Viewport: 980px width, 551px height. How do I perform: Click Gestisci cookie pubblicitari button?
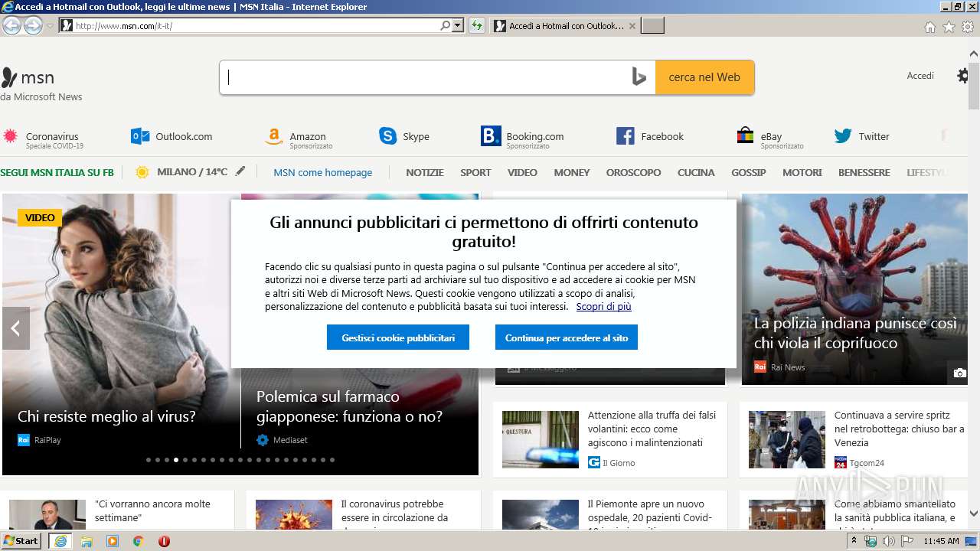point(398,337)
